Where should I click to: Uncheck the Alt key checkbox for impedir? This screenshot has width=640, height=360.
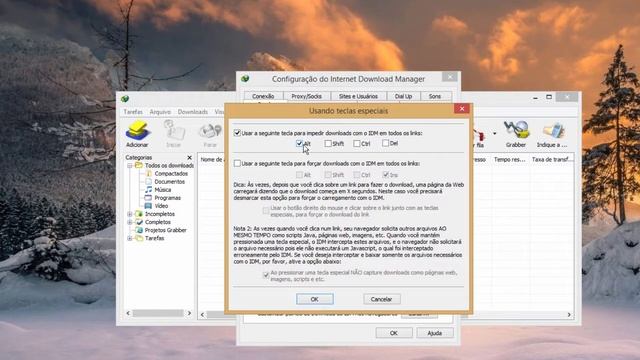299,143
